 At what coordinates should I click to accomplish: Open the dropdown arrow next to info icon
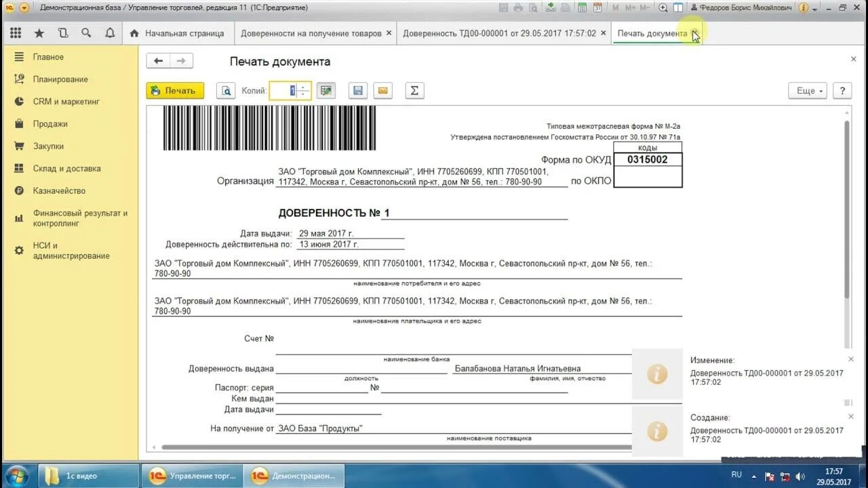pyautogui.click(x=814, y=8)
